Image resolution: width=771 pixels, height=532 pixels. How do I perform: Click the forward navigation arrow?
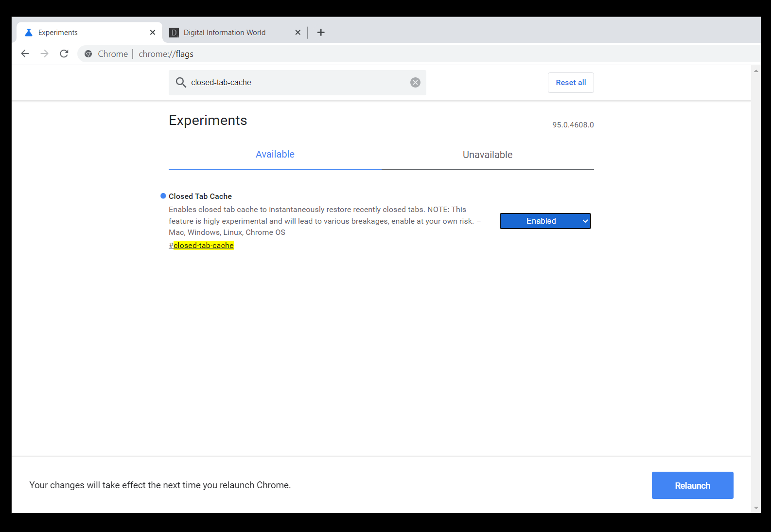45,53
